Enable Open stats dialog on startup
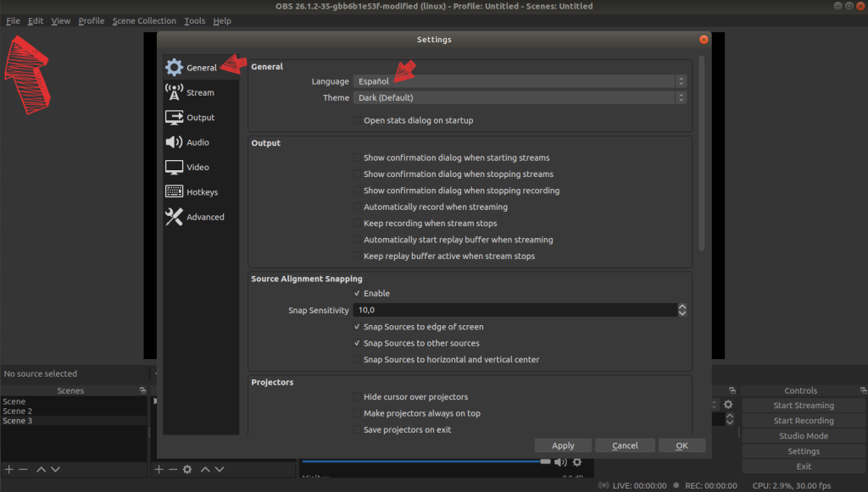Viewport: 868px width, 492px height. tap(357, 120)
